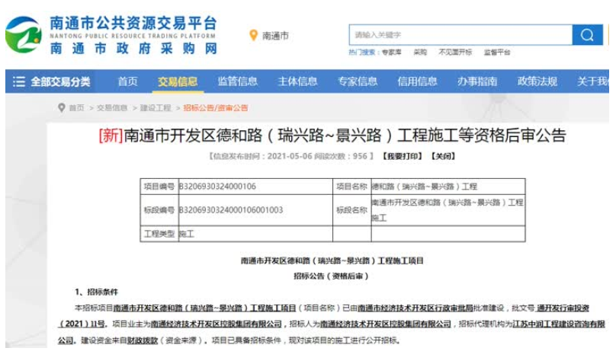Open the 专家信息 navigation tab
Screen dimensions: 616x364
pyautogui.click(x=358, y=81)
